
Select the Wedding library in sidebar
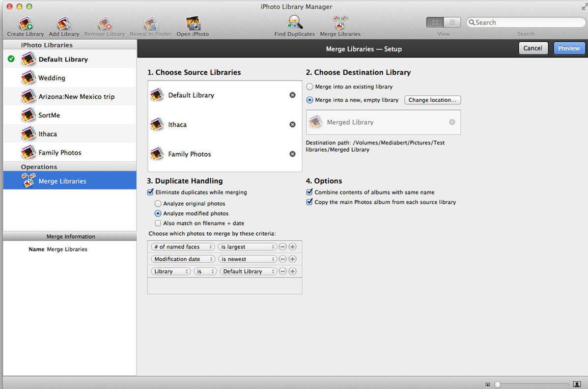pos(70,78)
